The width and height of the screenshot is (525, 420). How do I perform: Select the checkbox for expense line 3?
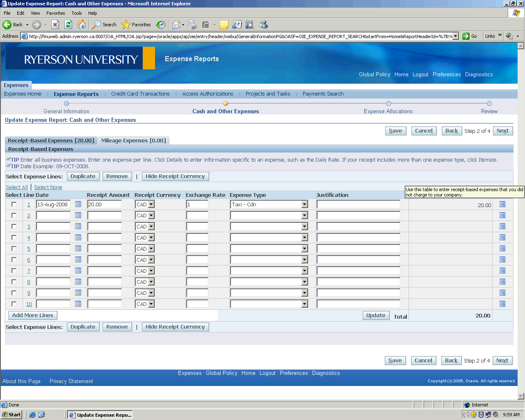pos(14,226)
